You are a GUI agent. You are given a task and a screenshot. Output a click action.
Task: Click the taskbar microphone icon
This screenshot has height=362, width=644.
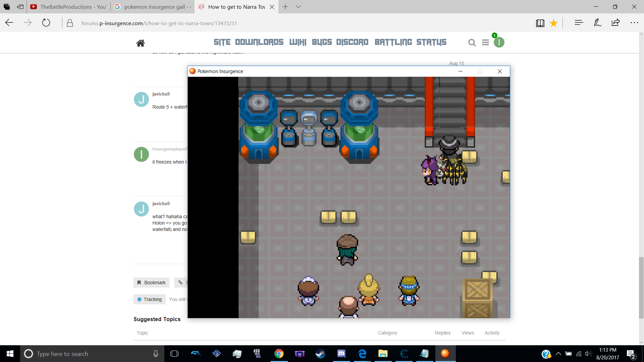[156, 354]
